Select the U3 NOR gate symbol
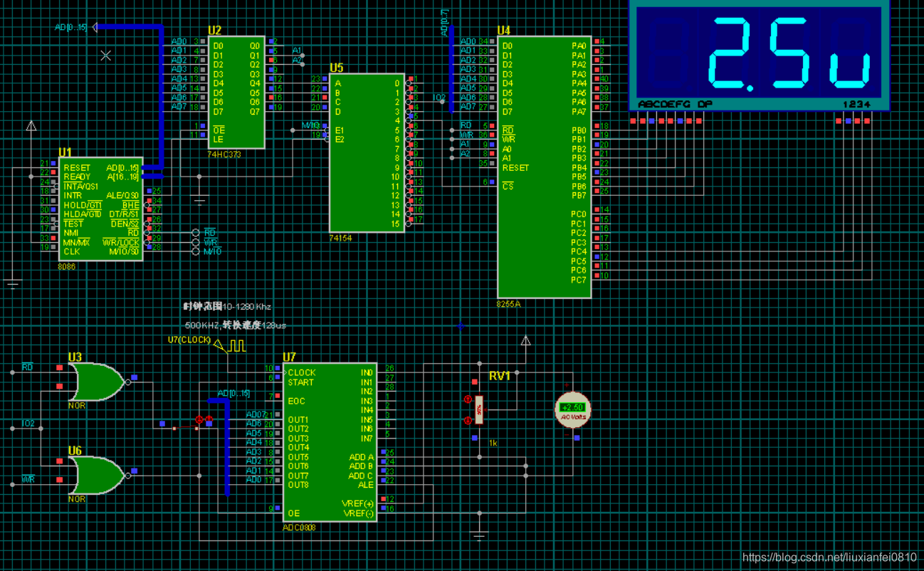 [98, 382]
